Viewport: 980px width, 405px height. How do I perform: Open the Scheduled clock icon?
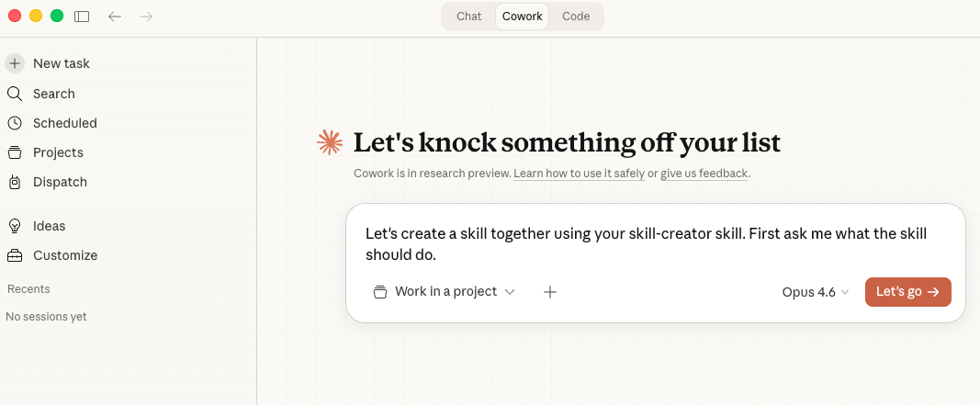15,123
